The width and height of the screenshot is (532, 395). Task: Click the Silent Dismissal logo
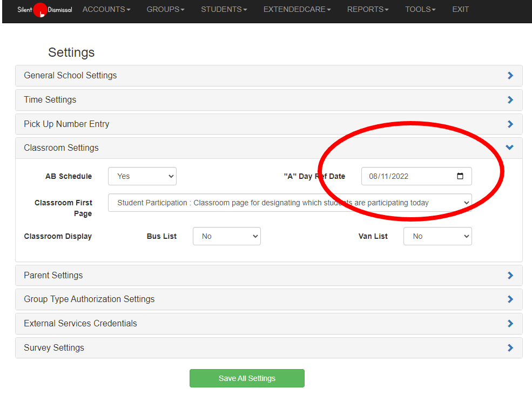coord(44,10)
